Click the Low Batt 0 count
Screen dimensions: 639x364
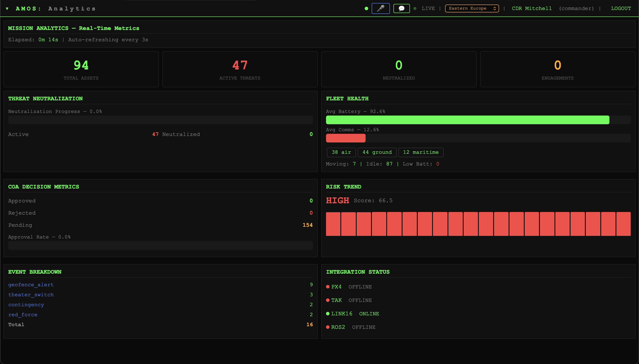pyautogui.click(x=438, y=164)
